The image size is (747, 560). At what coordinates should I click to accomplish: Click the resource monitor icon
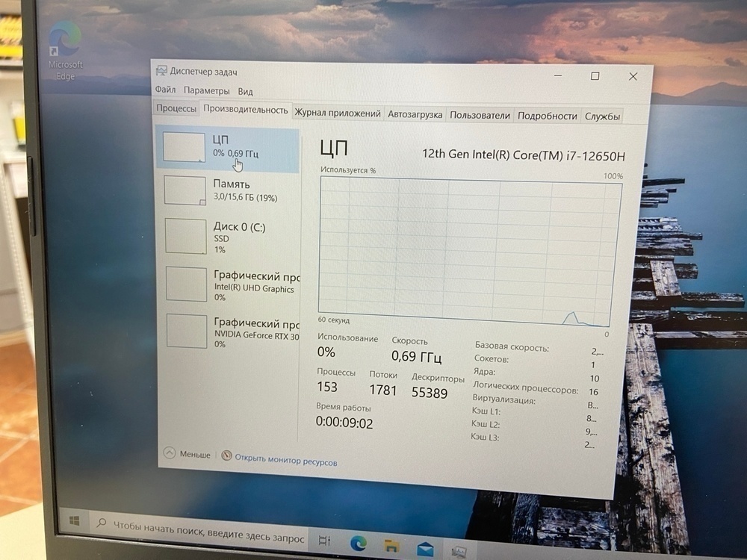(x=227, y=455)
